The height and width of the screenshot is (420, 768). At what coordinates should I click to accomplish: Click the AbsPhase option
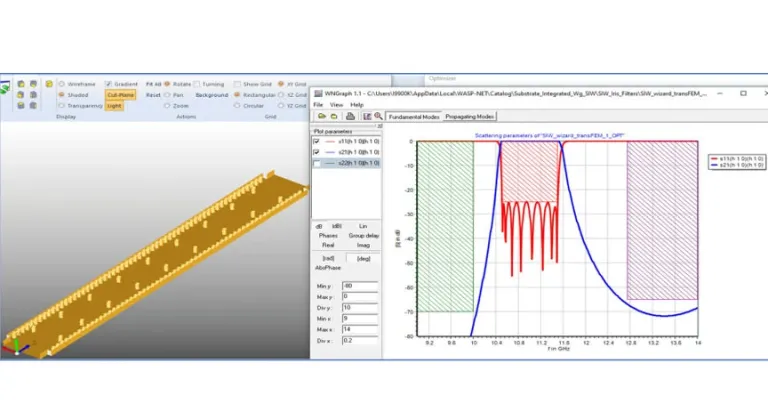point(328,268)
